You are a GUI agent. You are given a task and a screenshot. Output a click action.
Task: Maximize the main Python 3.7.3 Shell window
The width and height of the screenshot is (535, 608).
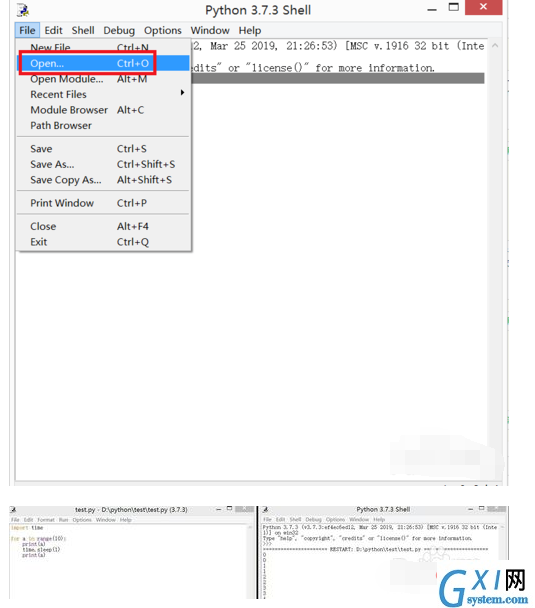coord(453,7)
